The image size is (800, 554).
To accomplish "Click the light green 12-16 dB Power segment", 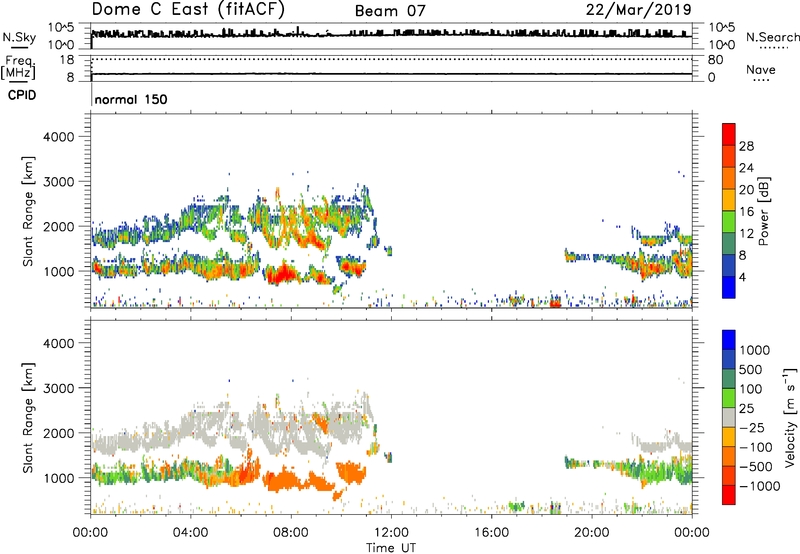I will pos(729,222).
